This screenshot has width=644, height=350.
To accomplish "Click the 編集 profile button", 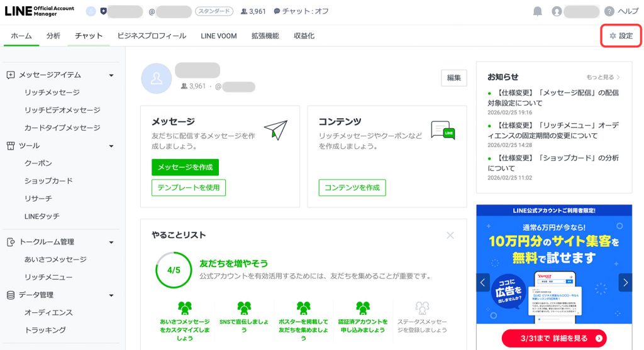I will (453, 78).
